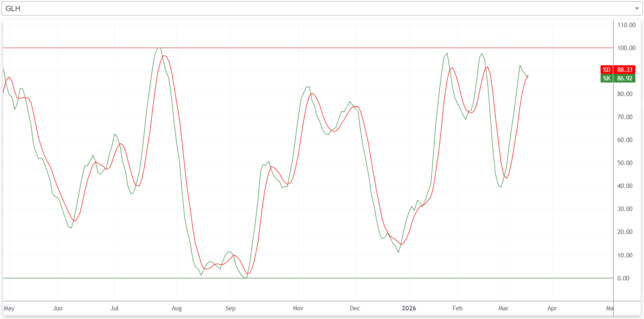Click the red %D label tag
Image resolution: width=644 pixels, height=319 pixels.
(606, 70)
